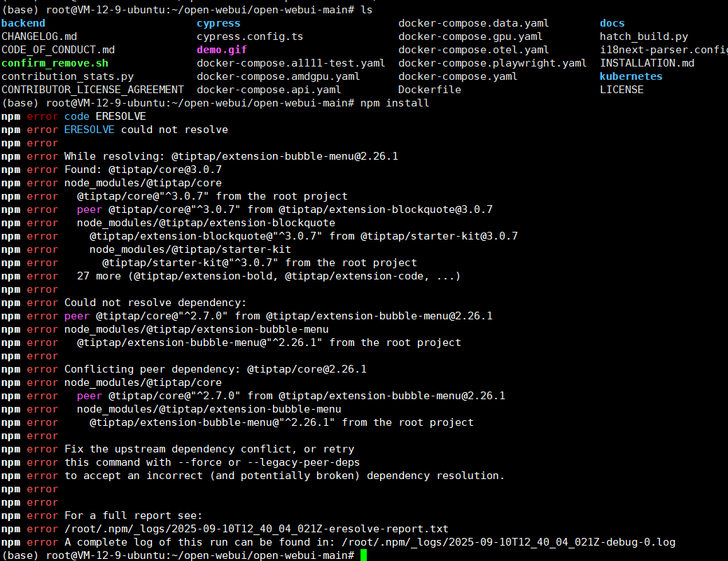
Task: Click the 'hatch_build.py' file name
Action: click(x=643, y=36)
